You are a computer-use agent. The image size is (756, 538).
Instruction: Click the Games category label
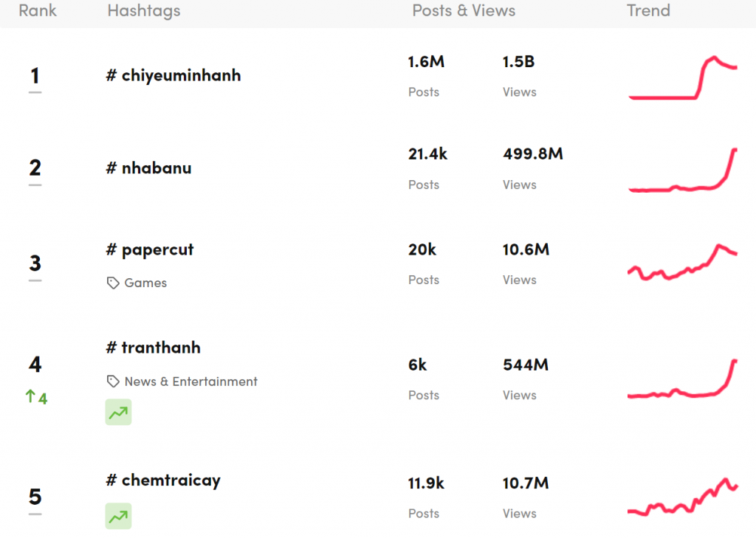(145, 283)
